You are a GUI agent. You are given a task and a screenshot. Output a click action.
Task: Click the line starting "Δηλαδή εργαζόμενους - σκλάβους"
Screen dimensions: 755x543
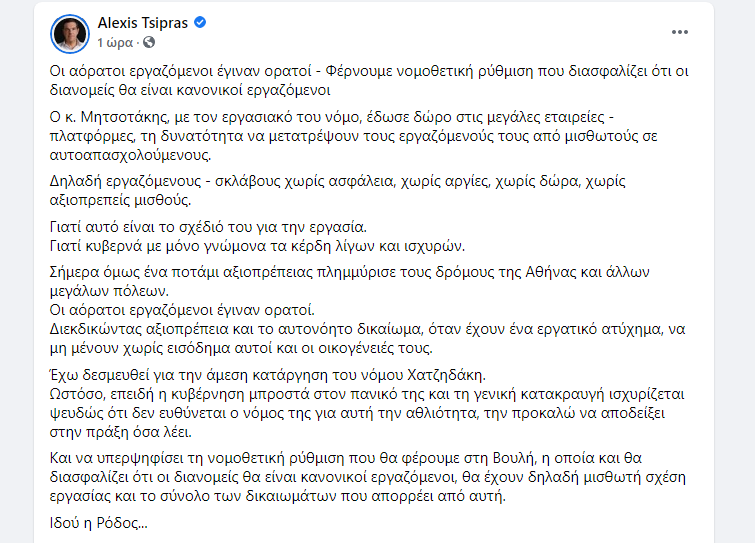(338, 190)
